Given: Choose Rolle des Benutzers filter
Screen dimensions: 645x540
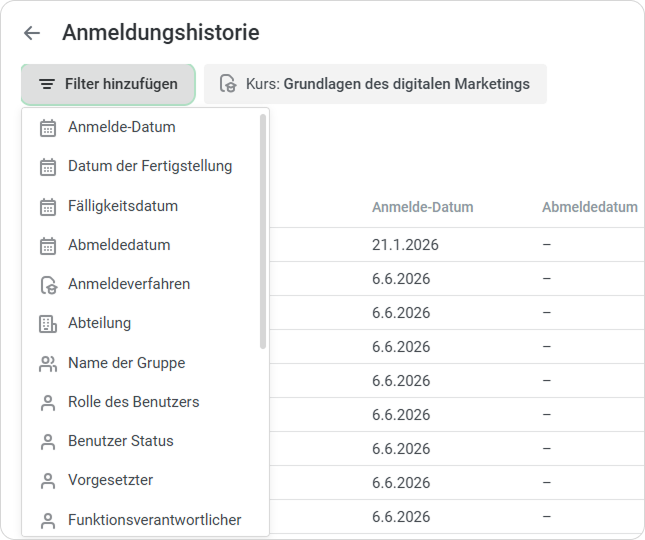Looking at the screenshot, I should 142,402.
